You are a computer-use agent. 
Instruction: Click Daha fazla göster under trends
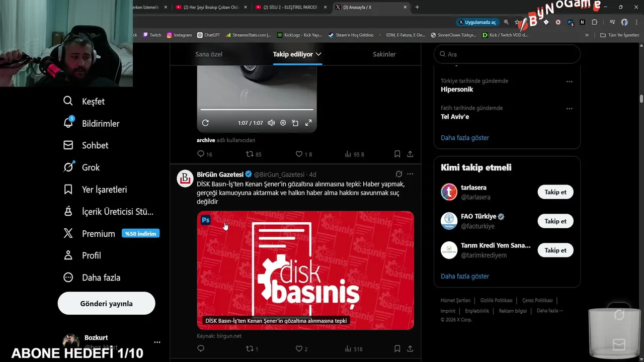coord(465,138)
